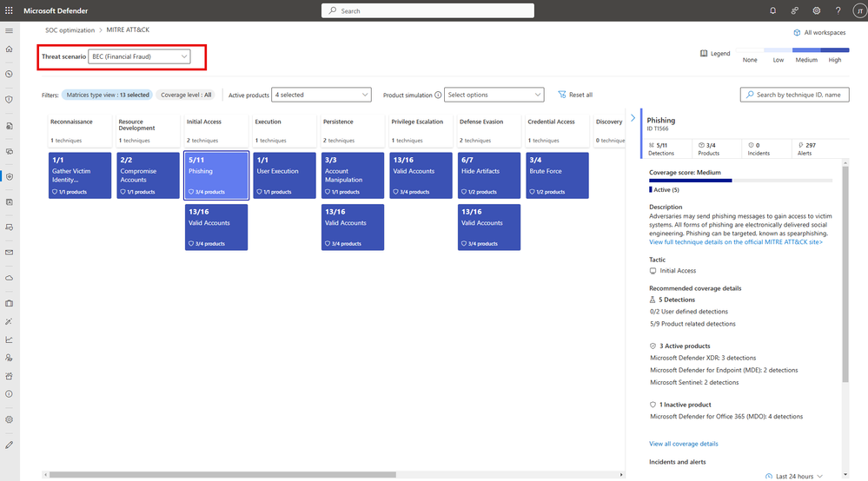Click the details panel vertical scrollbar
Screen dimensions: 868x481
pos(845,274)
